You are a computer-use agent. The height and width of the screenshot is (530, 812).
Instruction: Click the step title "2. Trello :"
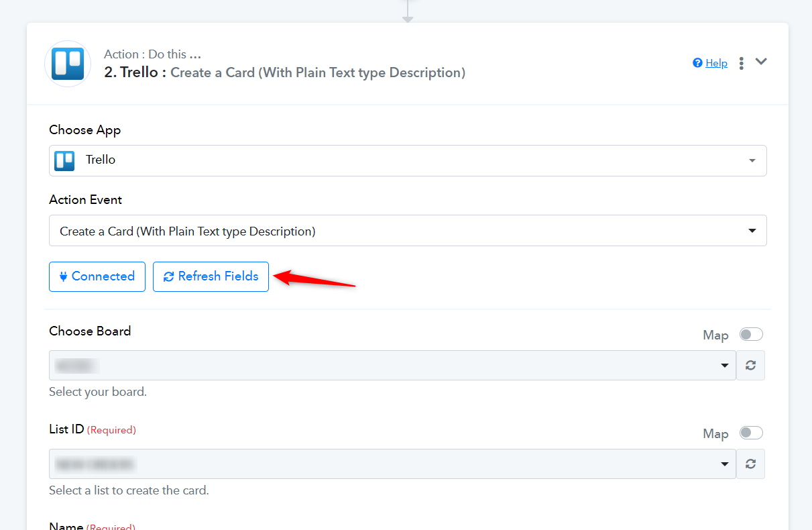[135, 72]
